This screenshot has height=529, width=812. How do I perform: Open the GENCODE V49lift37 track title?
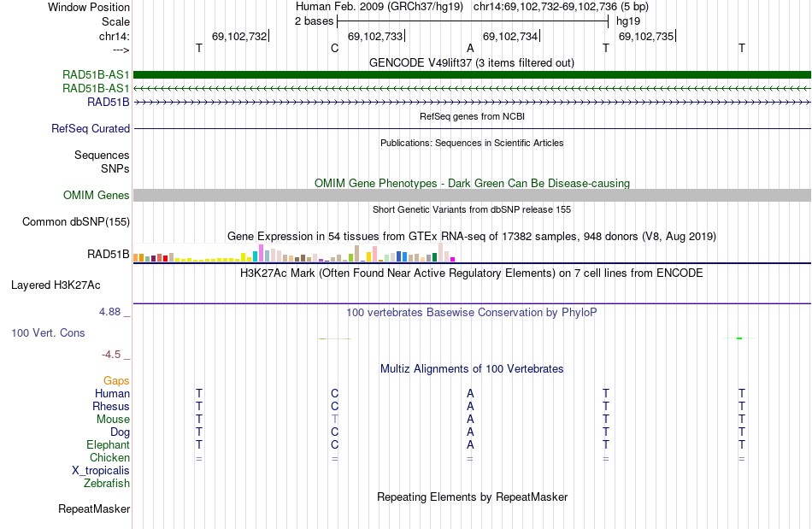tap(471, 62)
